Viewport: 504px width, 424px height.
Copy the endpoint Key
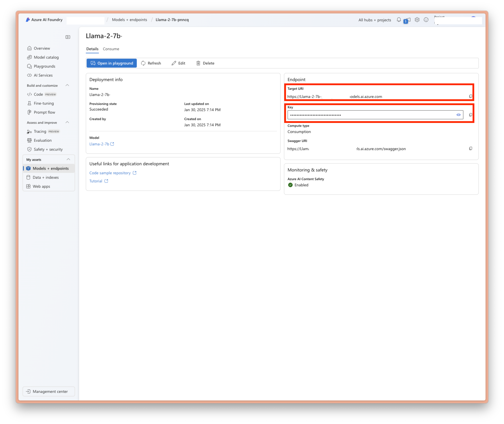[471, 115]
